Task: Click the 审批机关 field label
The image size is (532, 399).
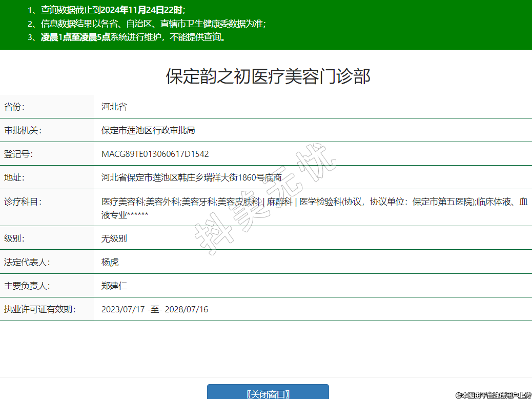Action: [23, 130]
